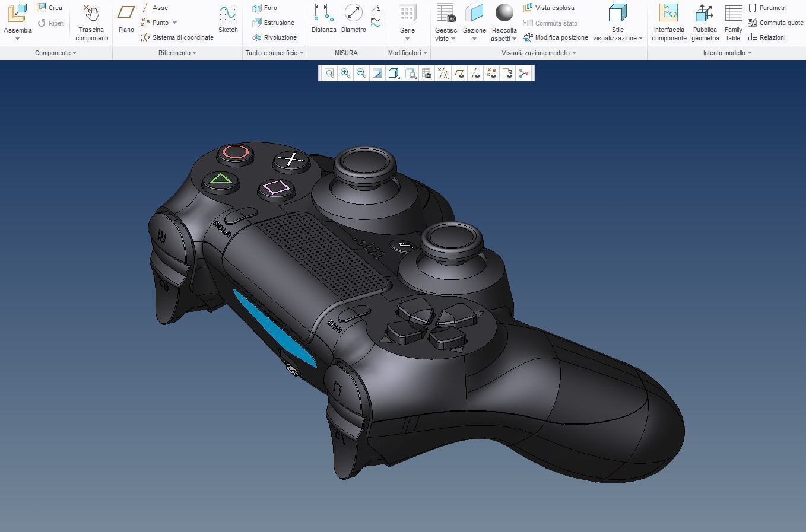806x532 pixels.
Task: Create a datum Piano
Action: click(x=126, y=19)
